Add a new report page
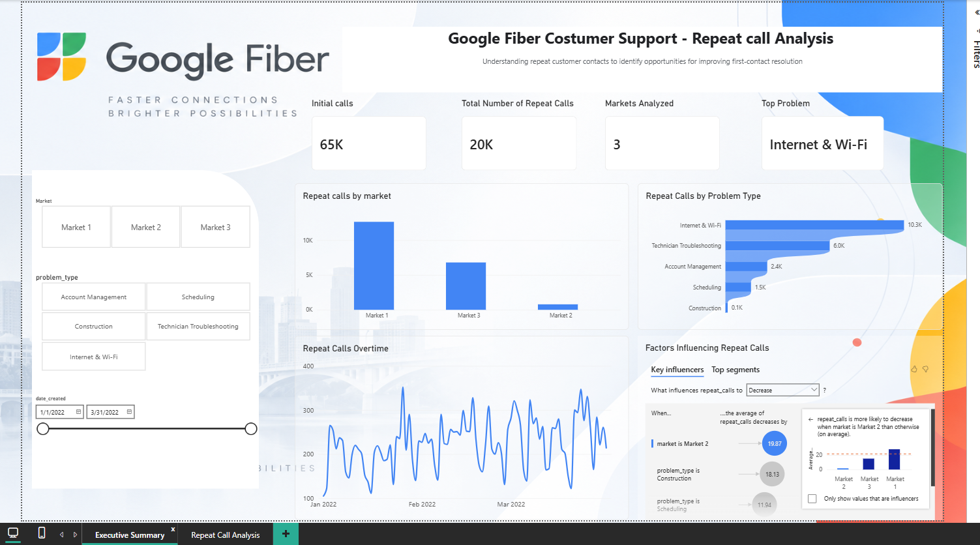This screenshot has width=980, height=545. click(286, 534)
